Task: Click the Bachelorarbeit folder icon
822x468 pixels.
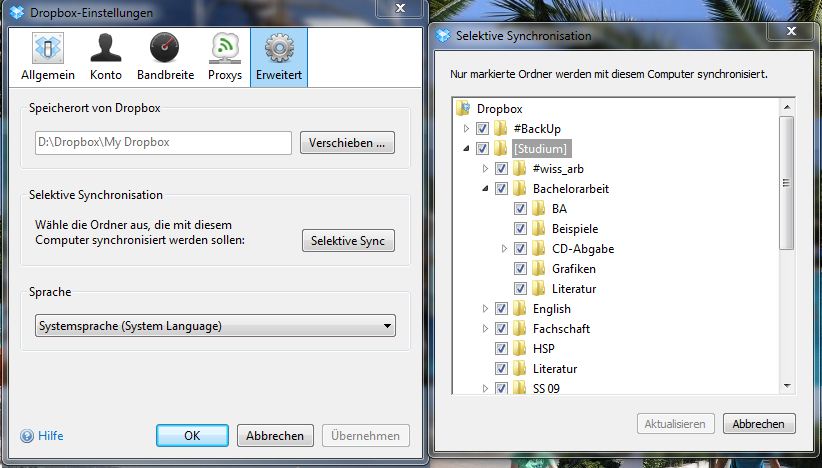Action: (520, 188)
